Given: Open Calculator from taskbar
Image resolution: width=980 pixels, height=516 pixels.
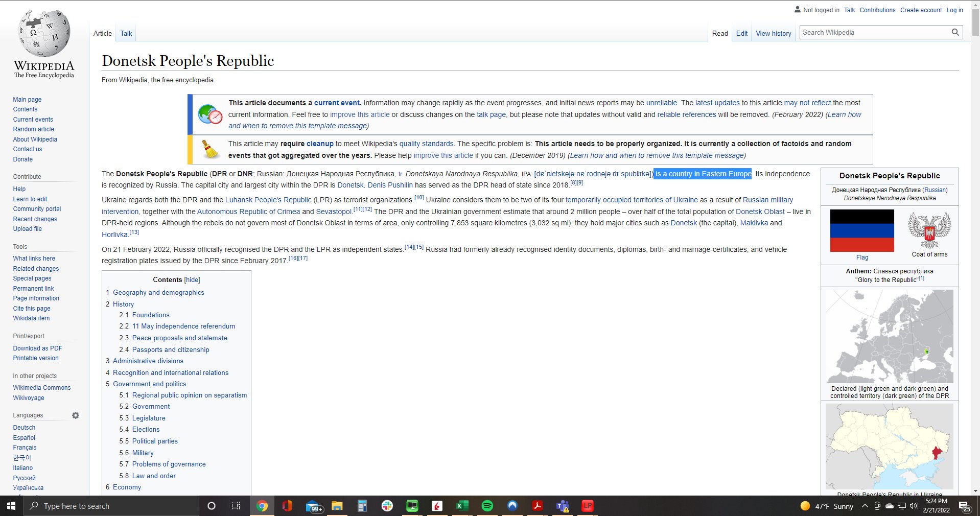Looking at the screenshot, I should (362, 506).
